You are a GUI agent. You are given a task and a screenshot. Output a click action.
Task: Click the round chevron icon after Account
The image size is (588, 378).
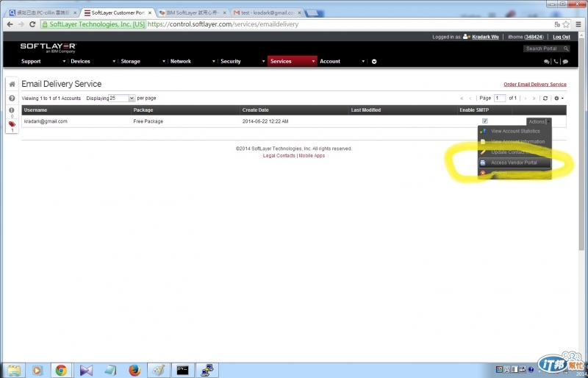(x=374, y=62)
